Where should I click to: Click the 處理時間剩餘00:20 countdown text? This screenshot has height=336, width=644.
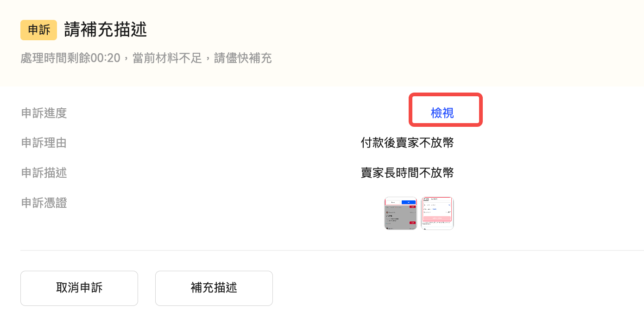[70, 58]
